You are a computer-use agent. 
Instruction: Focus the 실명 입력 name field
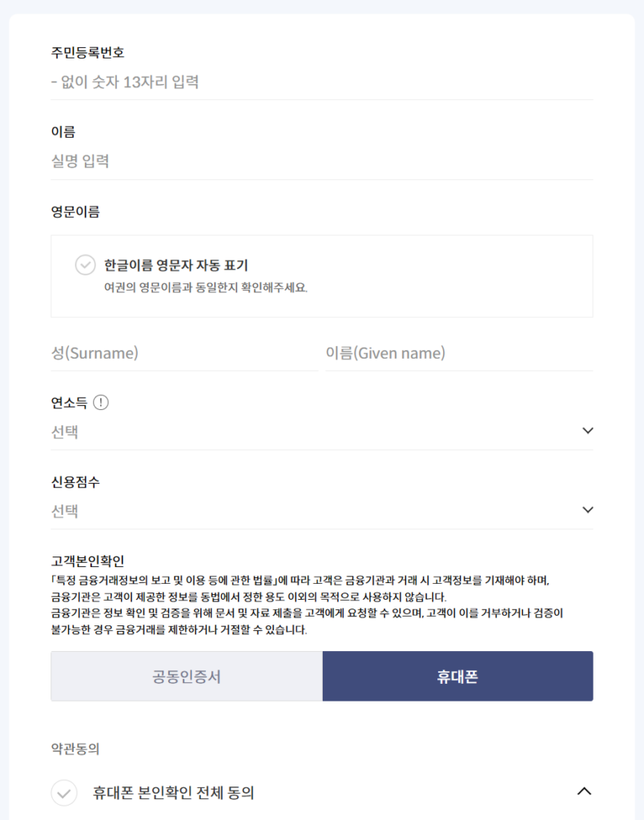[320, 162]
